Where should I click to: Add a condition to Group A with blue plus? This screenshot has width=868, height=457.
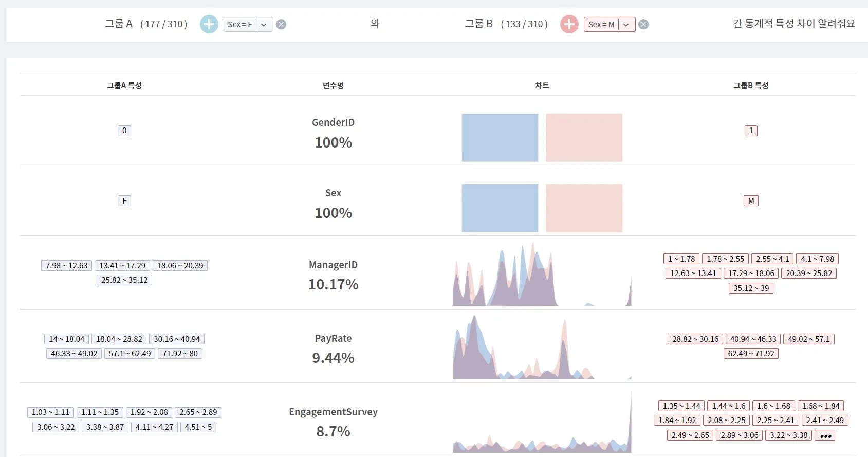click(x=209, y=24)
